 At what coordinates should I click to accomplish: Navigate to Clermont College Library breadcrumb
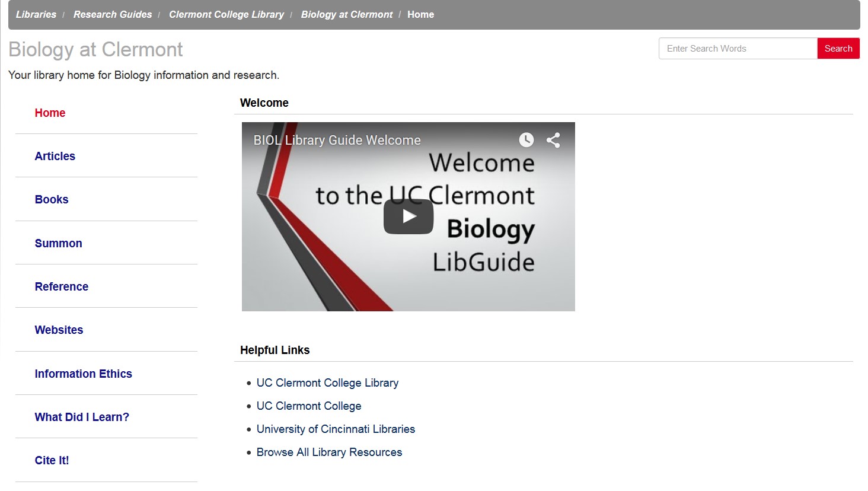click(226, 14)
